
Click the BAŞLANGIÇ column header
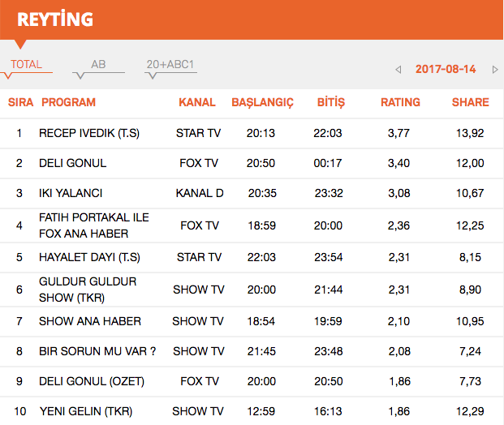(x=262, y=102)
